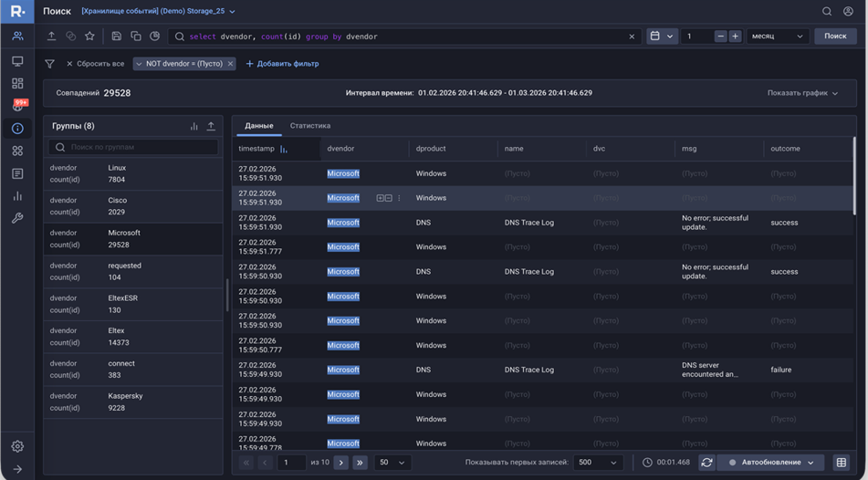Click the export/upload icon in the query toolbar

tap(51, 37)
